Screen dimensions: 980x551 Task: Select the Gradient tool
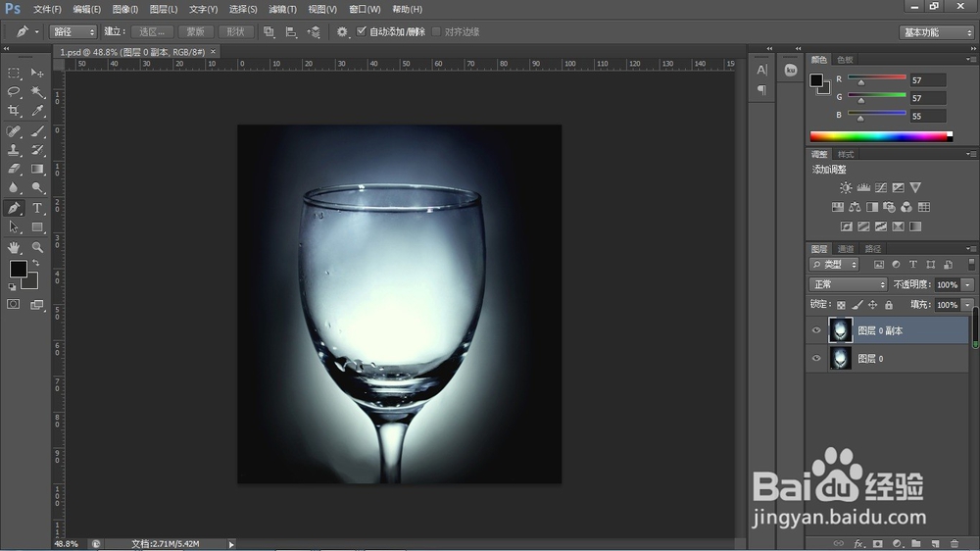click(x=37, y=169)
